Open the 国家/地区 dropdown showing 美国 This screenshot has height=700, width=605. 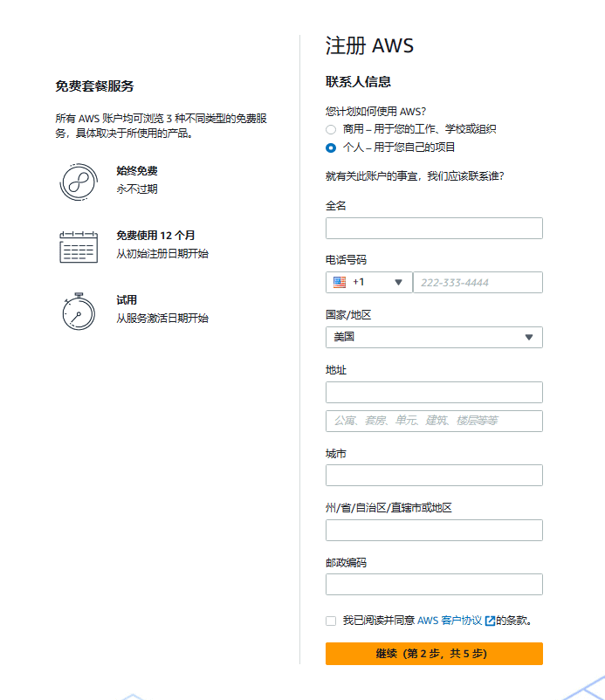tap(434, 337)
